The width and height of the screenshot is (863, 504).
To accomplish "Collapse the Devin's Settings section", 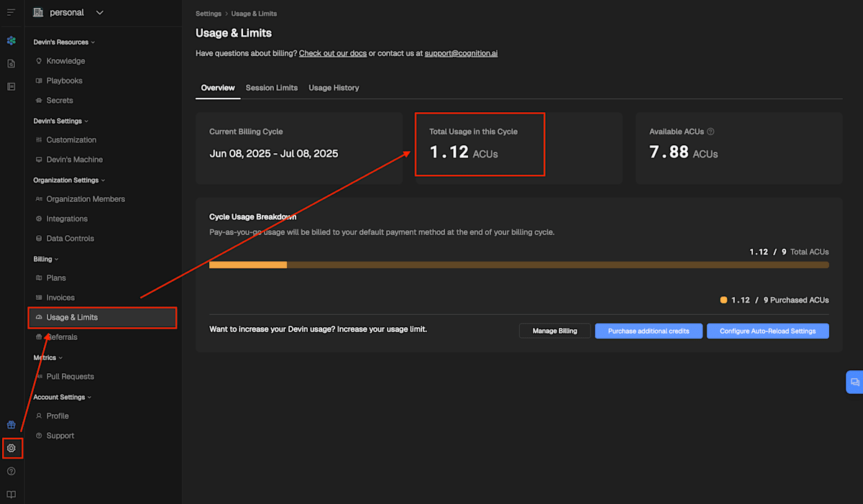I will tap(61, 121).
